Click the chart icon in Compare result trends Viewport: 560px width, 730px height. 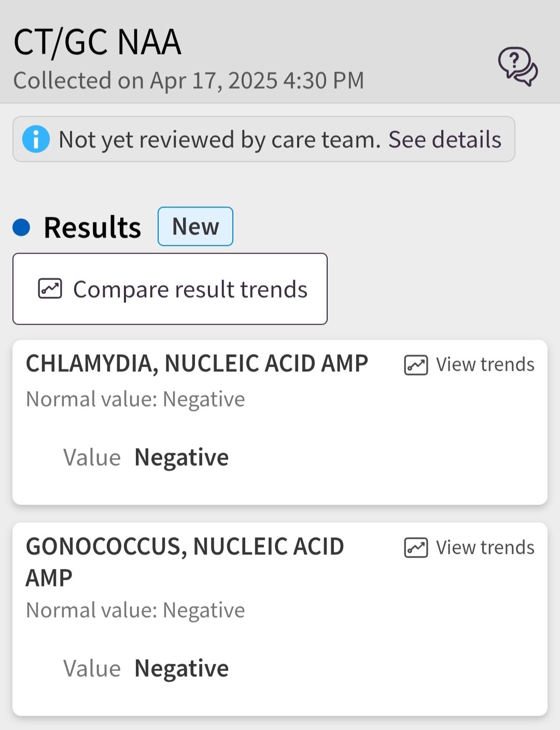pyautogui.click(x=50, y=289)
